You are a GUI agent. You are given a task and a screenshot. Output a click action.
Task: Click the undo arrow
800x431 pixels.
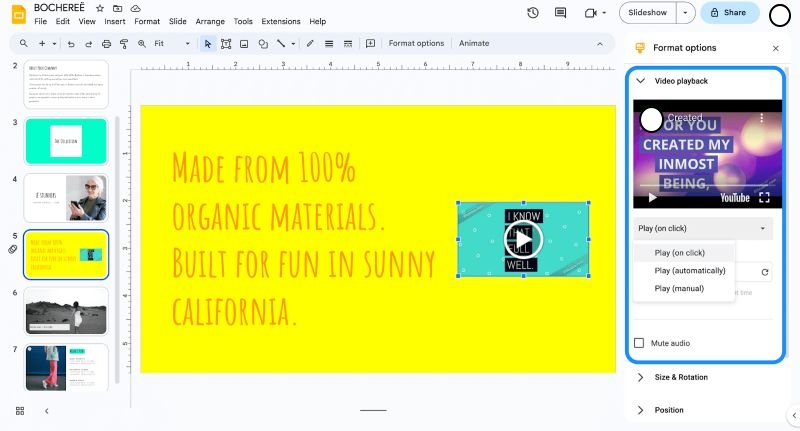pyautogui.click(x=71, y=44)
